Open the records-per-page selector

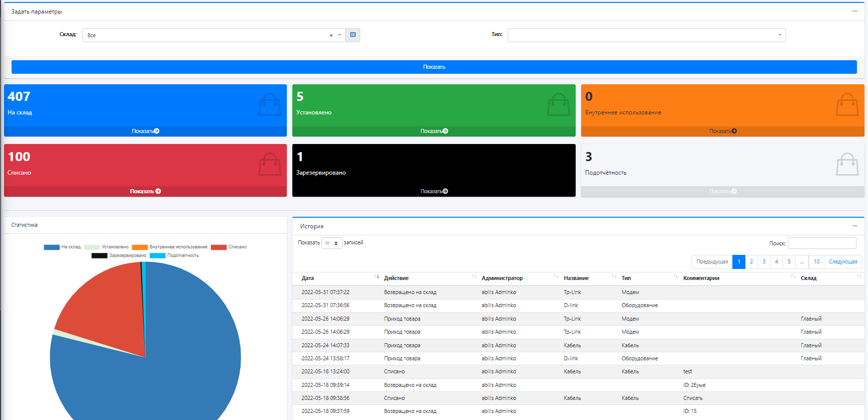[x=332, y=243]
